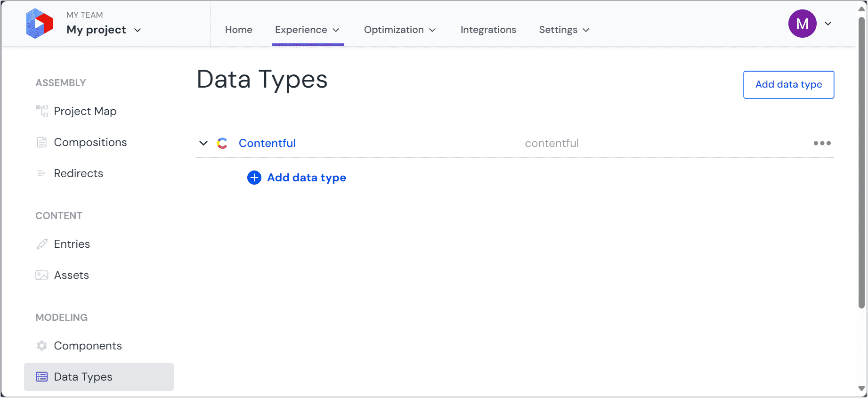Click the purple M user avatar

coord(802,24)
